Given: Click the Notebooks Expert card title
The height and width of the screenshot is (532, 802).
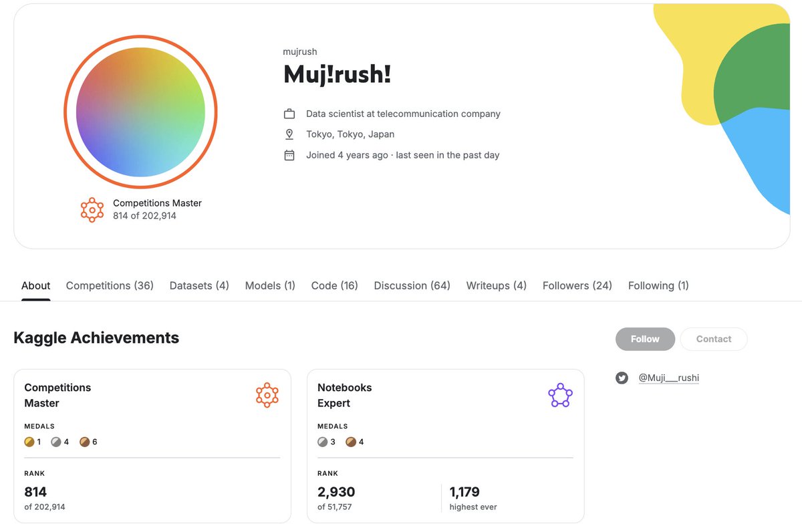Looking at the screenshot, I should 345,395.
